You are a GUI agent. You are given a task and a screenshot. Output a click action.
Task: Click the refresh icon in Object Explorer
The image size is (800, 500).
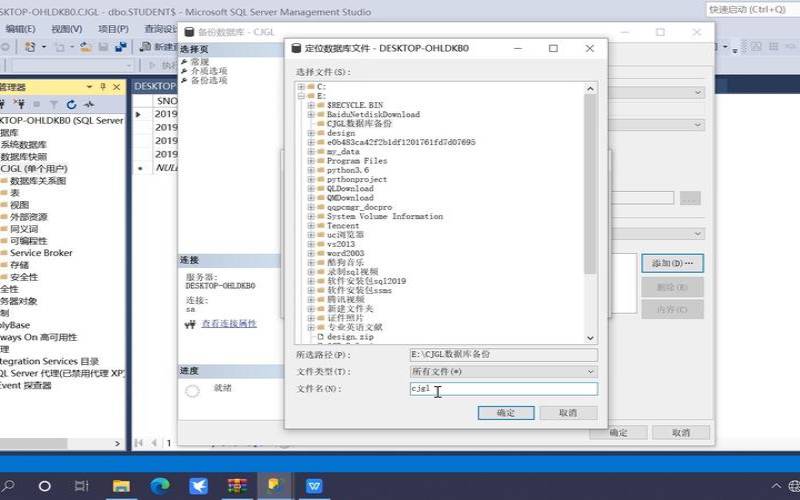[71, 104]
